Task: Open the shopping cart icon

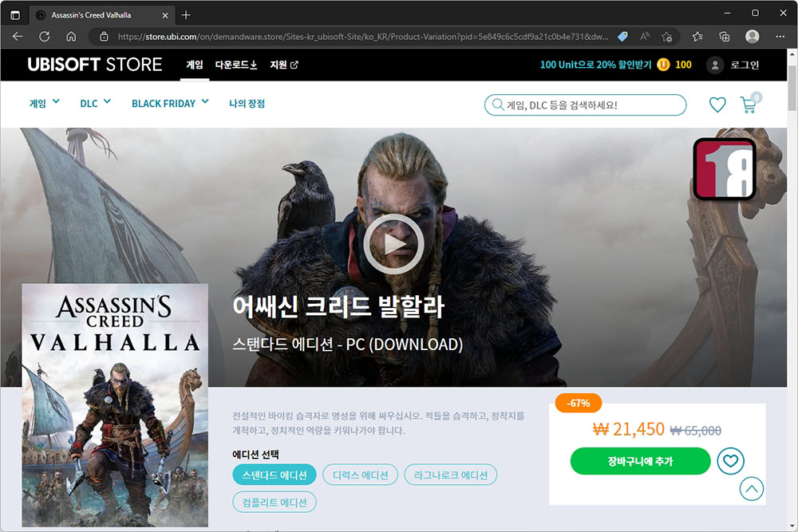Action: pyautogui.click(x=749, y=104)
